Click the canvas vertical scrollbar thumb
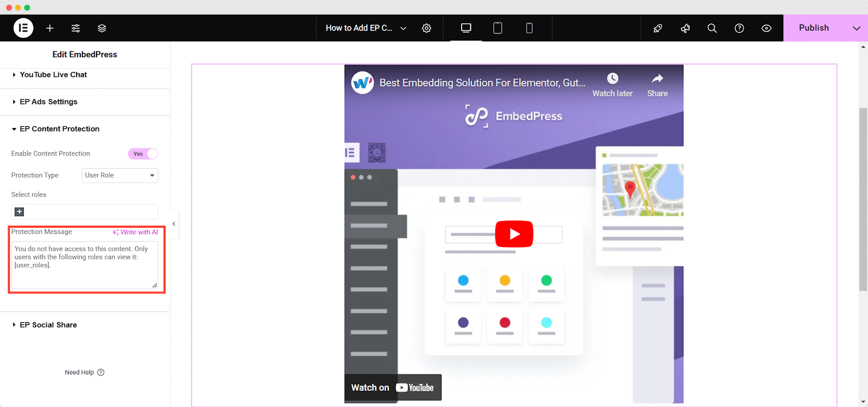Screen dimensions: 868x407 pos(863,199)
